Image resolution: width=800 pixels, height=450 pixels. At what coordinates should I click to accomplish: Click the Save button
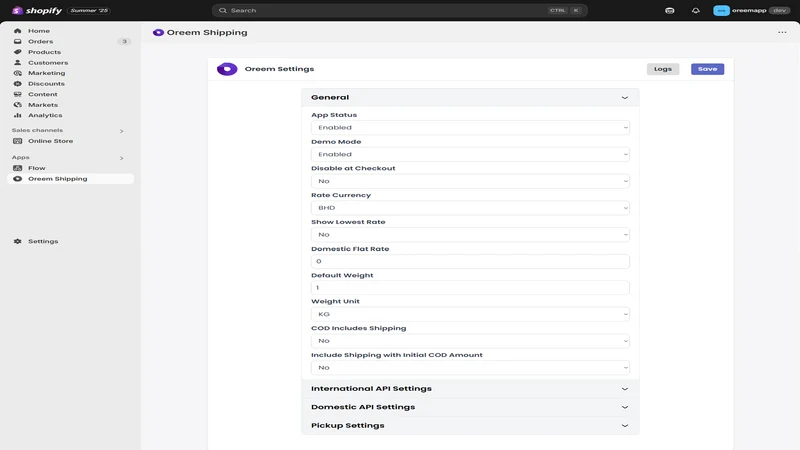click(707, 69)
